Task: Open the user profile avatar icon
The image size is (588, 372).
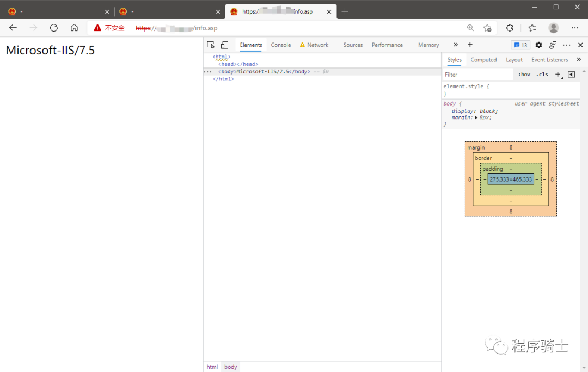Action: tap(554, 28)
